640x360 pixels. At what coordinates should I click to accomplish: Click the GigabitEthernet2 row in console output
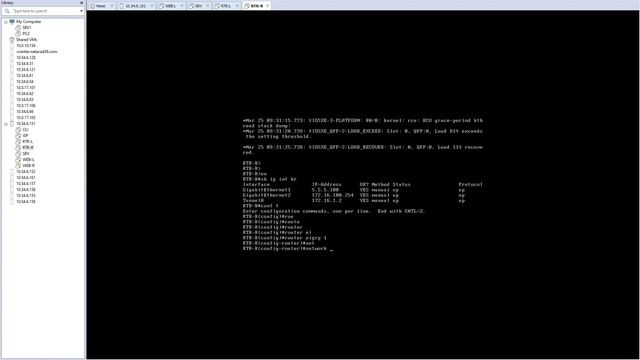tap(353, 196)
